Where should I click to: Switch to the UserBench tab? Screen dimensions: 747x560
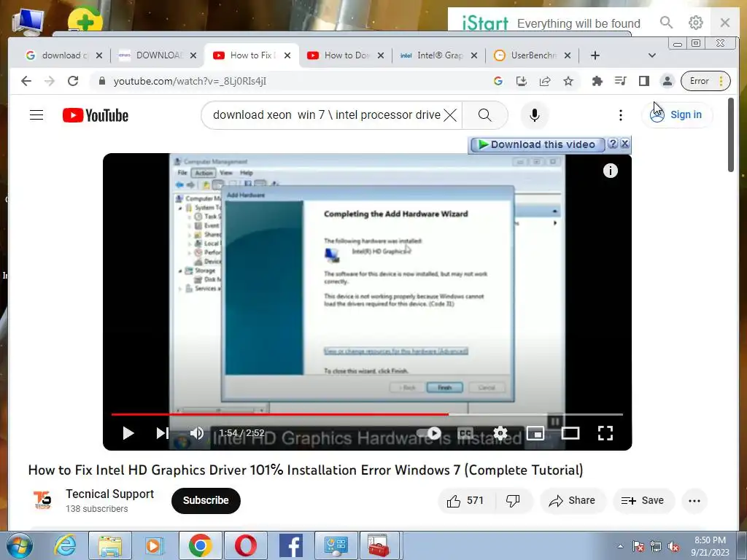point(532,55)
